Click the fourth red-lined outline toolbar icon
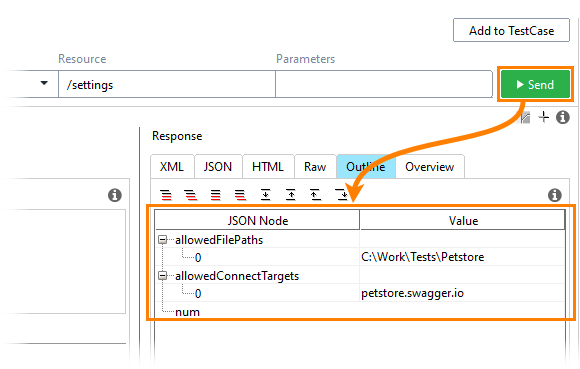 point(240,194)
